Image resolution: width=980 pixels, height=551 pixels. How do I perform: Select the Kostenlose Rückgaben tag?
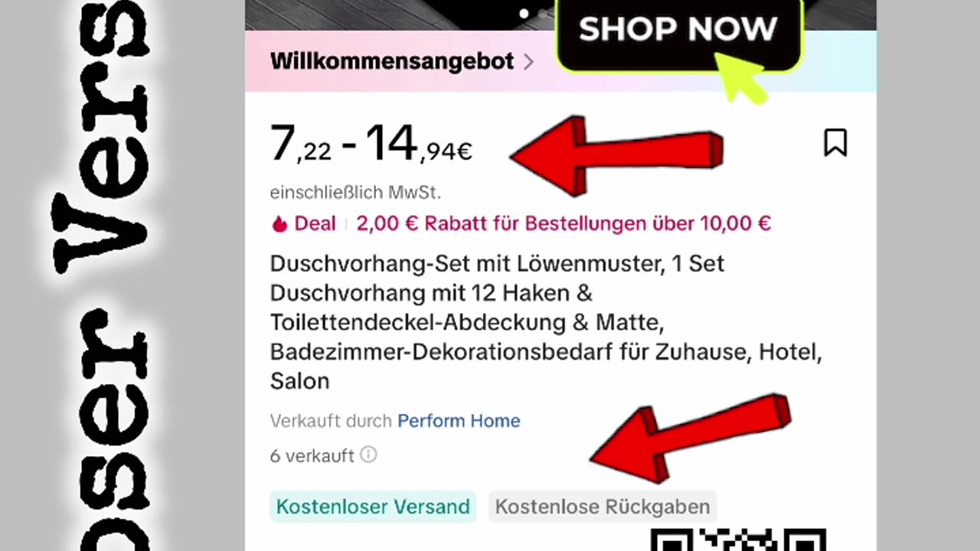point(603,507)
